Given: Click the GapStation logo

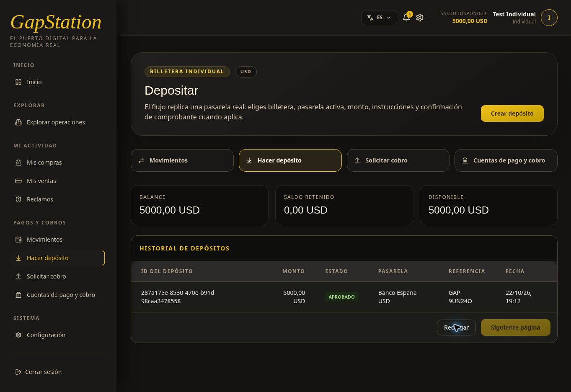Looking at the screenshot, I should 56,22.
